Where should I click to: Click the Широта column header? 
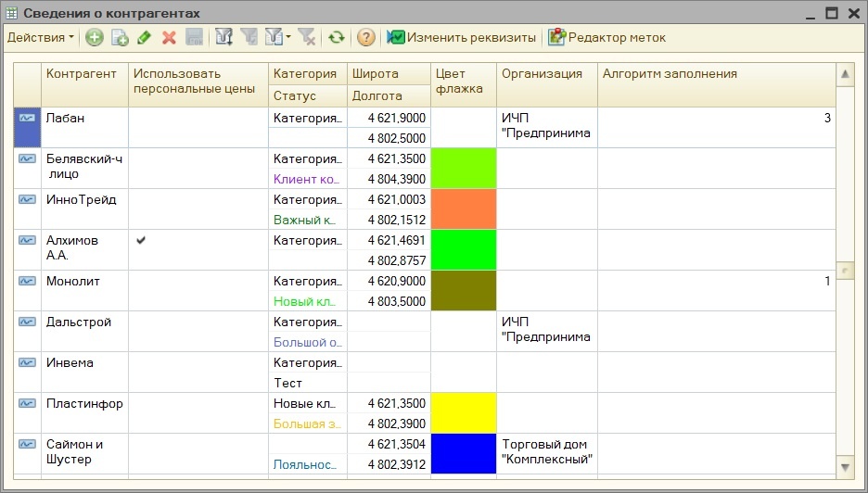389,73
